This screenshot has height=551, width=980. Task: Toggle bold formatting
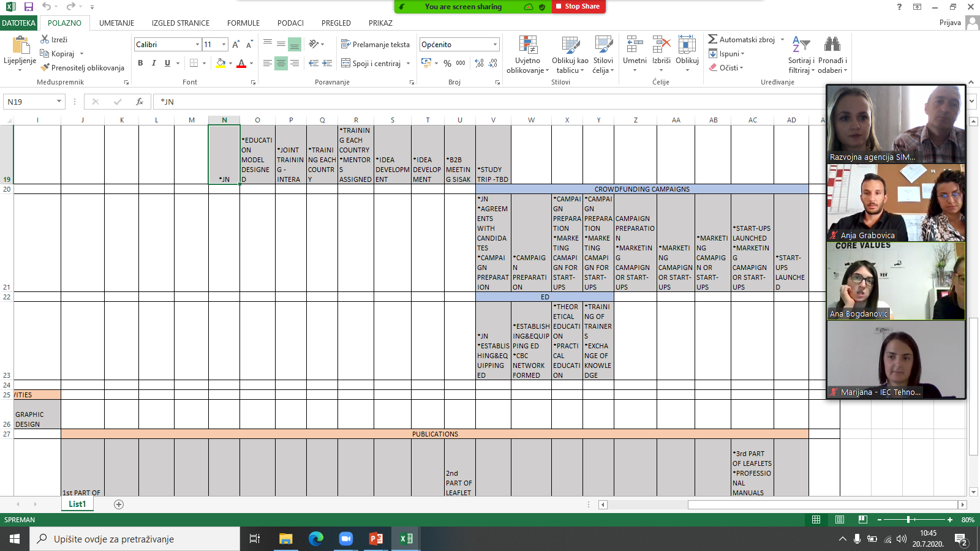click(140, 63)
